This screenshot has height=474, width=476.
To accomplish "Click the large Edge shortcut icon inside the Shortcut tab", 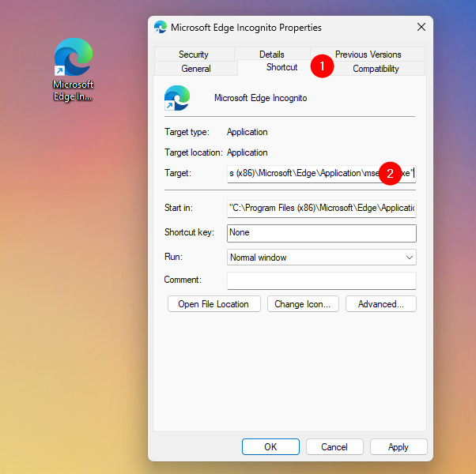I will point(177,98).
